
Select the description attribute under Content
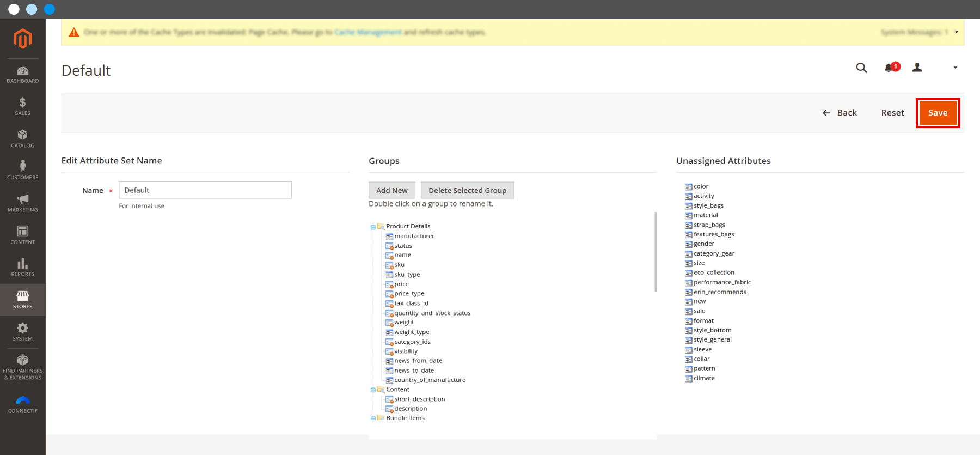pyautogui.click(x=411, y=409)
